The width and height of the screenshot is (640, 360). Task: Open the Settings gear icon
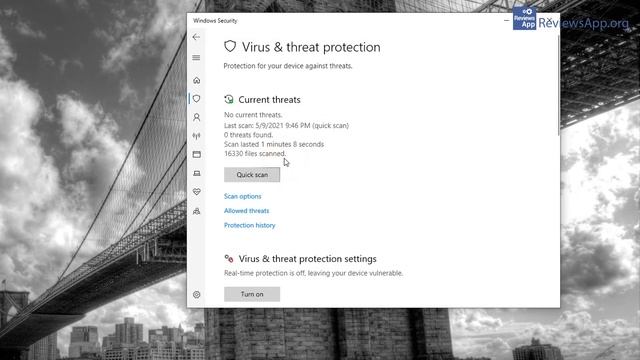pyautogui.click(x=196, y=294)
